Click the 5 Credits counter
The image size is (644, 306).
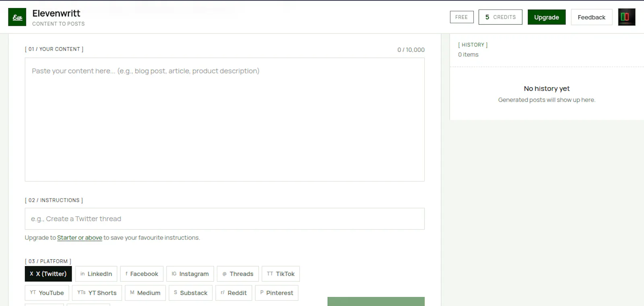500,17
